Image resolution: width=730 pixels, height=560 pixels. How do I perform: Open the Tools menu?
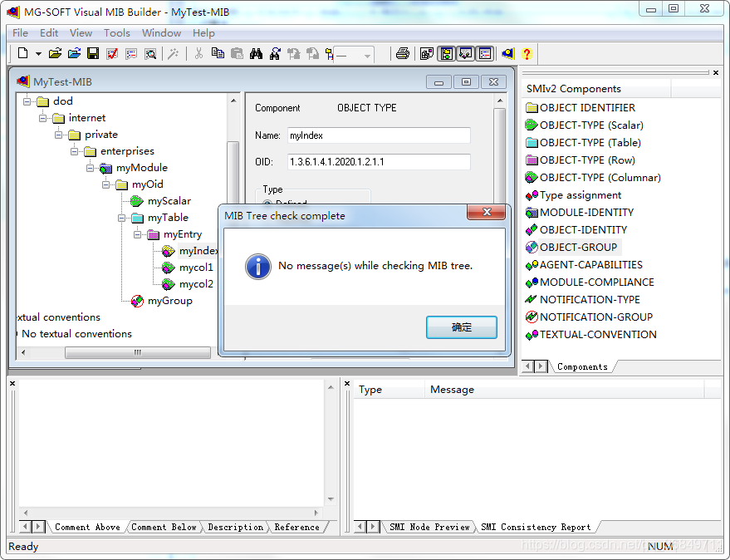(116, 33)
